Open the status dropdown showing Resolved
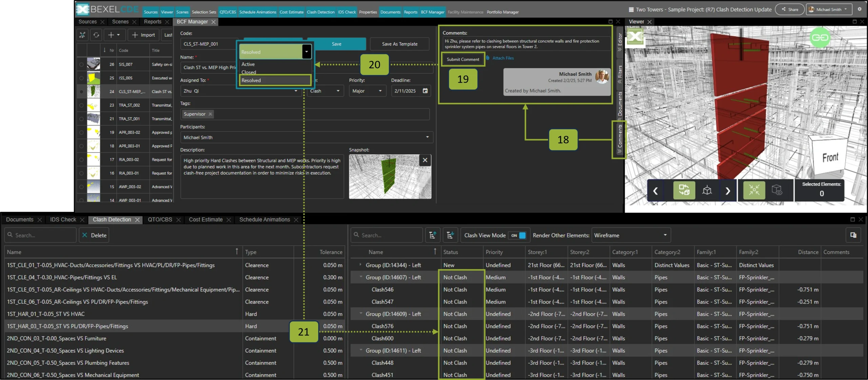Image resolution: width=868 pixels, height=380 pixels. click(x=275, y=52)
